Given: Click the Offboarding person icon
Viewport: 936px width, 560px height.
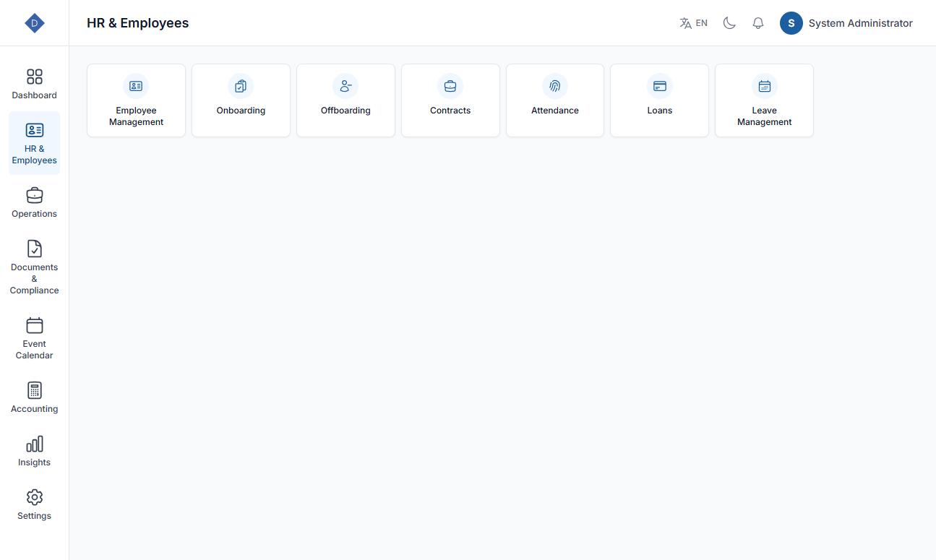Looking at the screenshot, I should (345, 86).
